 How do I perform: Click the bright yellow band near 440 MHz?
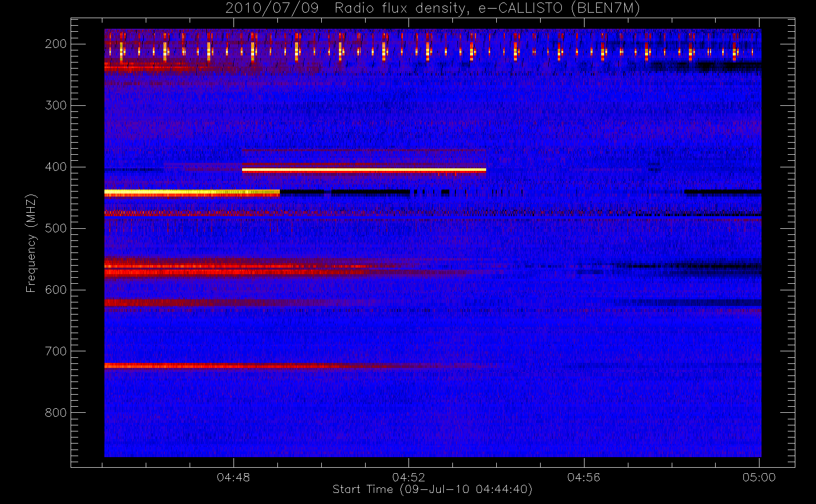click(x=192, y=193)
